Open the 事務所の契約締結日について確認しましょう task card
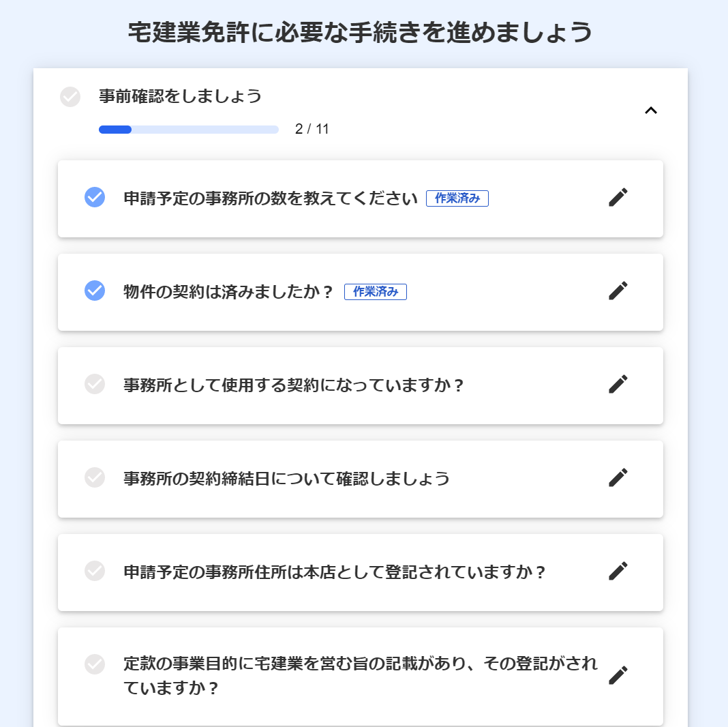Image resolution: width=728 pixels, height=727 pixels. coord(286,478)
